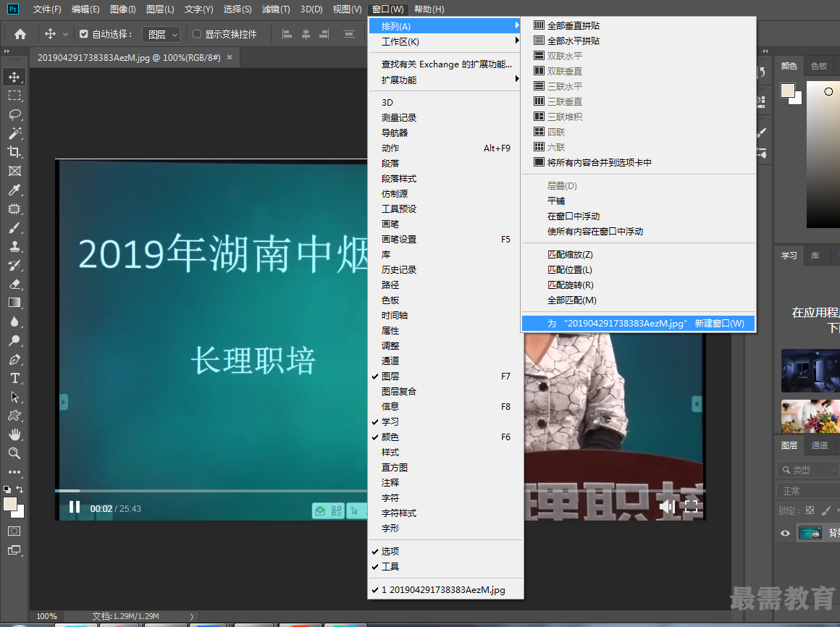Select the Blur tool
The width and height of the screenshot is (840, 627).
pos(14,321)
